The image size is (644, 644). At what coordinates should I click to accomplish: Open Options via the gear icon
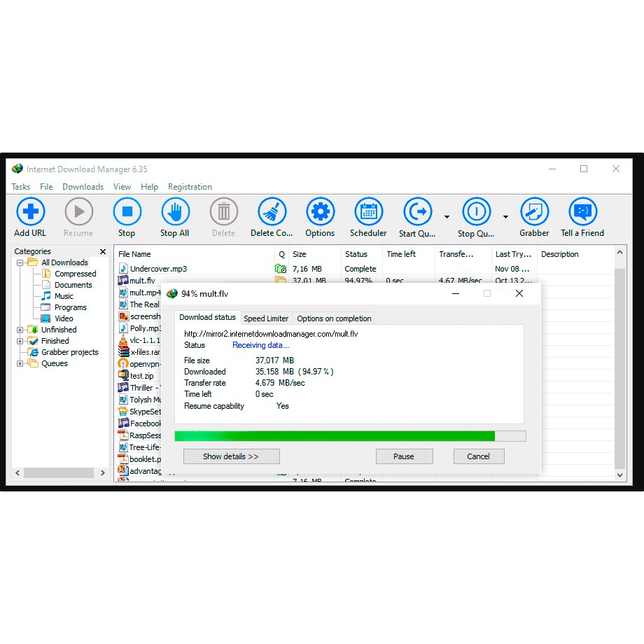pos(321,212)
